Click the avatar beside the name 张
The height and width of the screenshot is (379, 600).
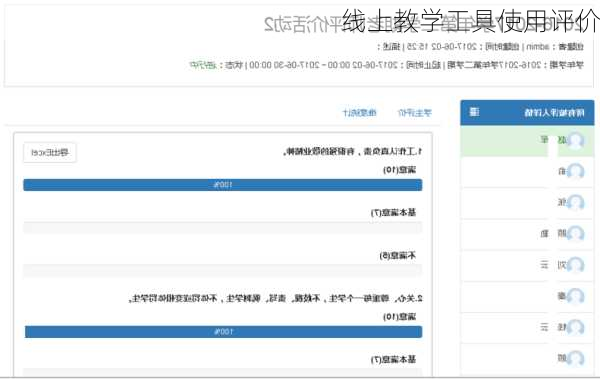(x=576, y=203)
